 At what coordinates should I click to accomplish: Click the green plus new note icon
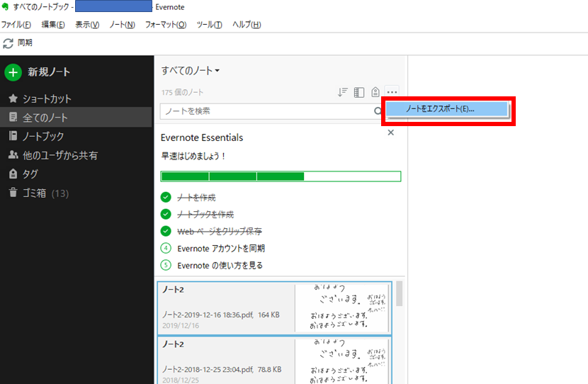pos(13,72)
